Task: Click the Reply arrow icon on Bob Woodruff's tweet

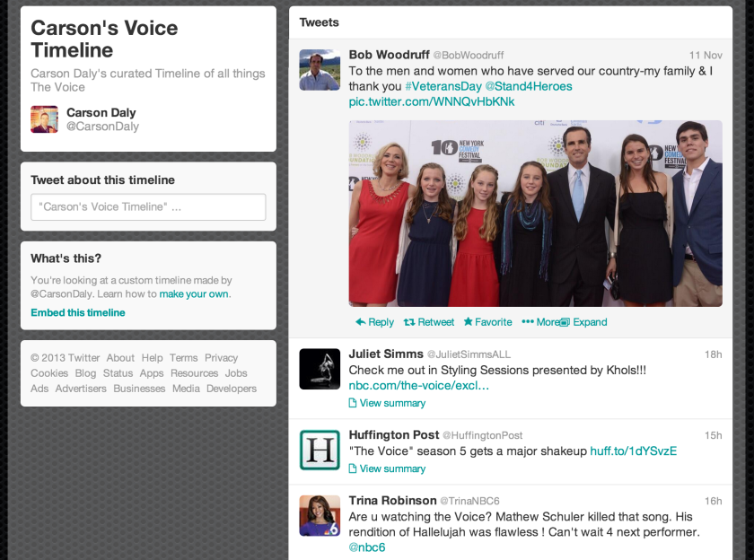Action: 360,322
